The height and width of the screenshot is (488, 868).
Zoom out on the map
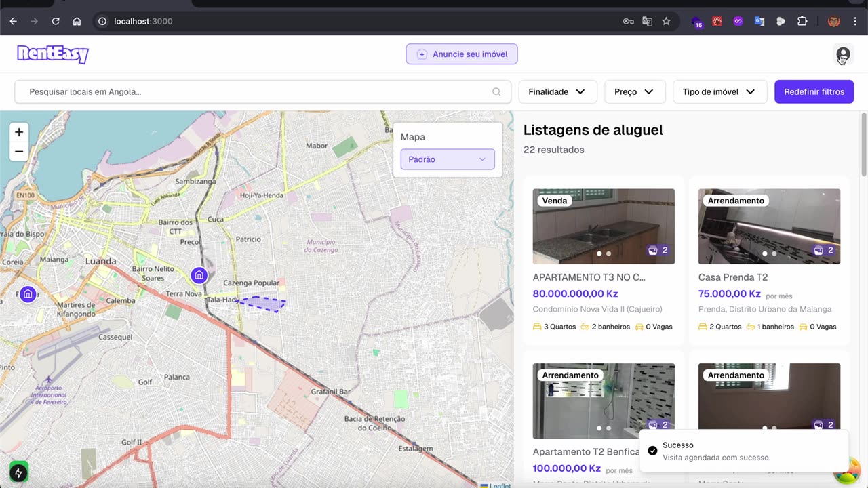pos(19,151)
